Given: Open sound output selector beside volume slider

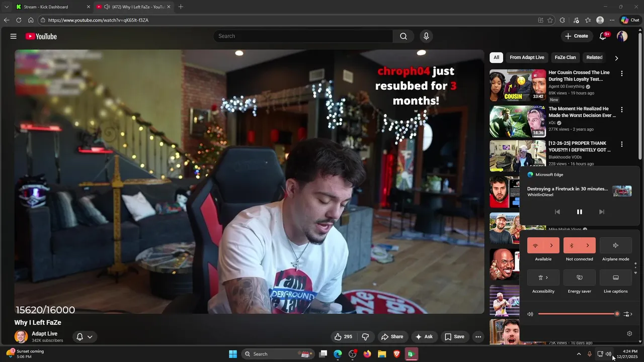Looking at the screenshot, I should pyautogui.click(x=627, y=314).
